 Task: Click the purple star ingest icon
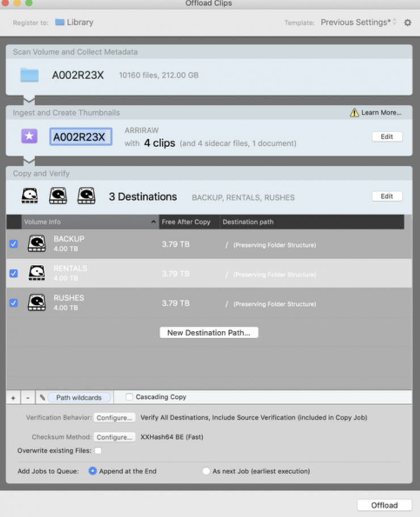30,136
